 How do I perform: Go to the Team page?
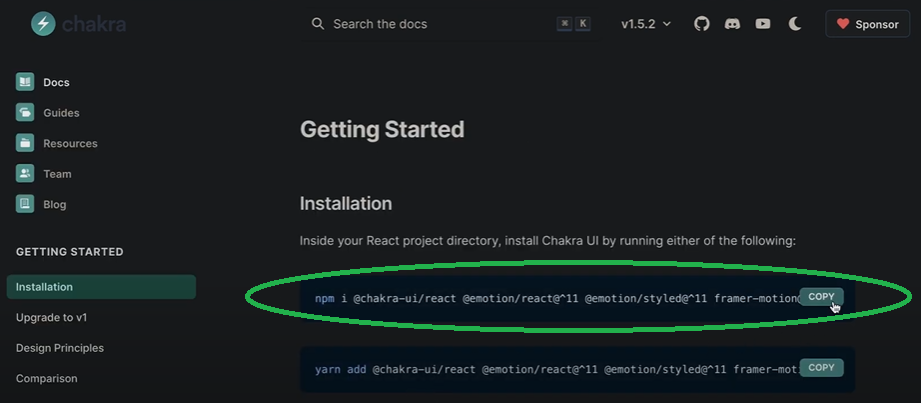pyautogui.click(x=57, y=174)
